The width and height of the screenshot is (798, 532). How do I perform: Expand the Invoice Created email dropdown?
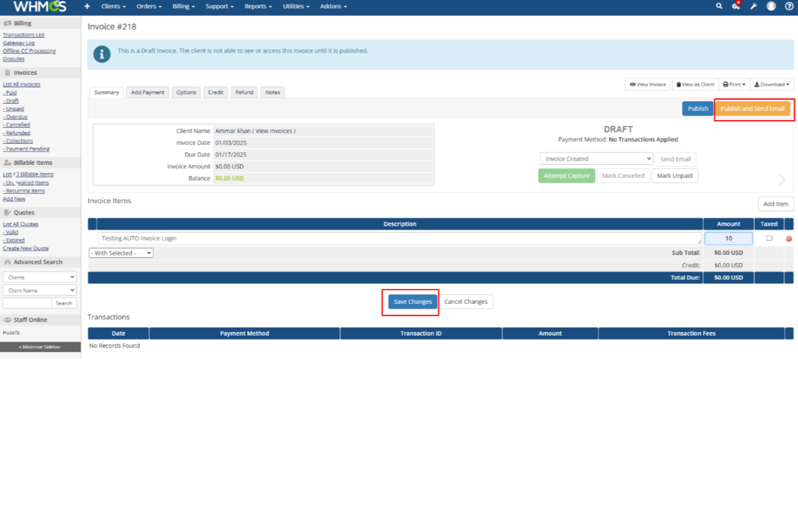[596, 159]
